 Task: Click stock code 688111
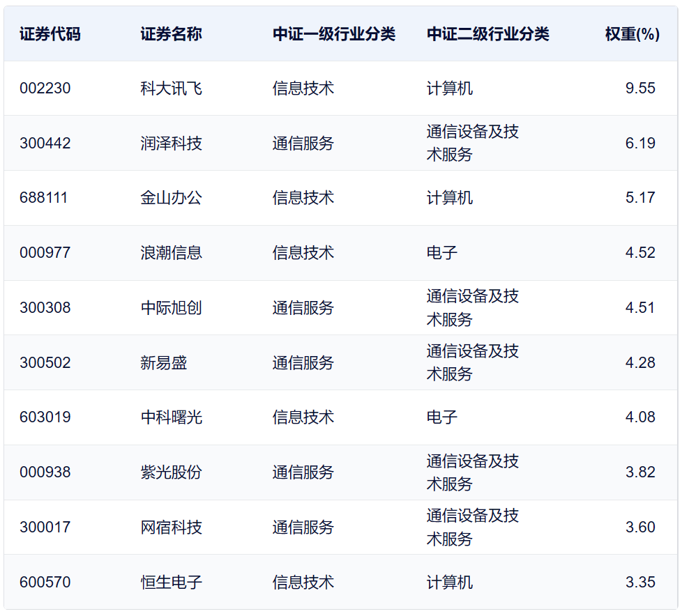click(44, 198)
